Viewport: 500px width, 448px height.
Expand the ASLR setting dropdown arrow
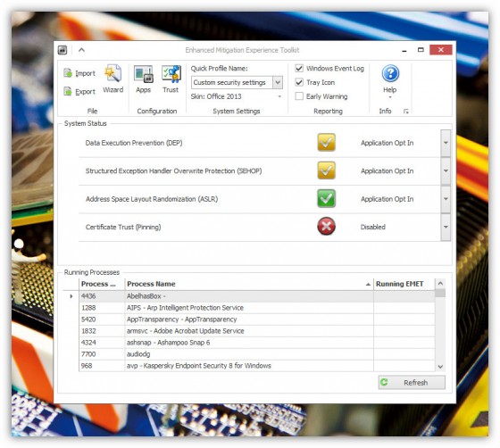(x=446, y=199)
